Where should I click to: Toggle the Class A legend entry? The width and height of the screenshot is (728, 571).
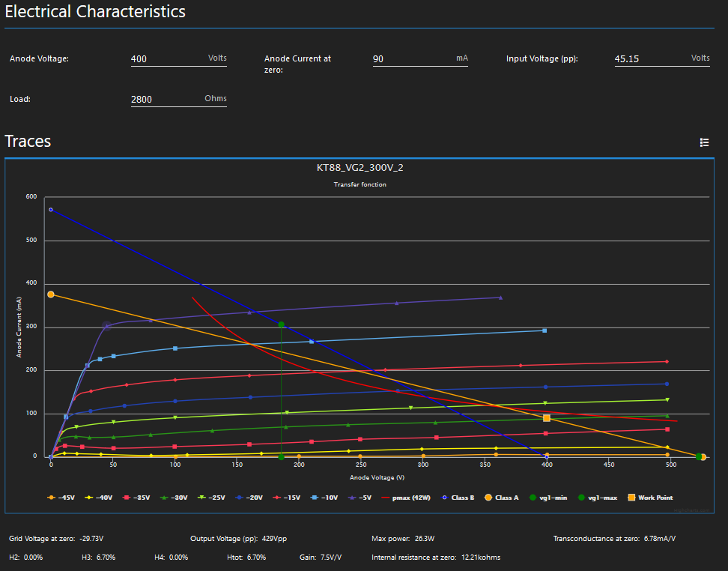coord(502,498)
